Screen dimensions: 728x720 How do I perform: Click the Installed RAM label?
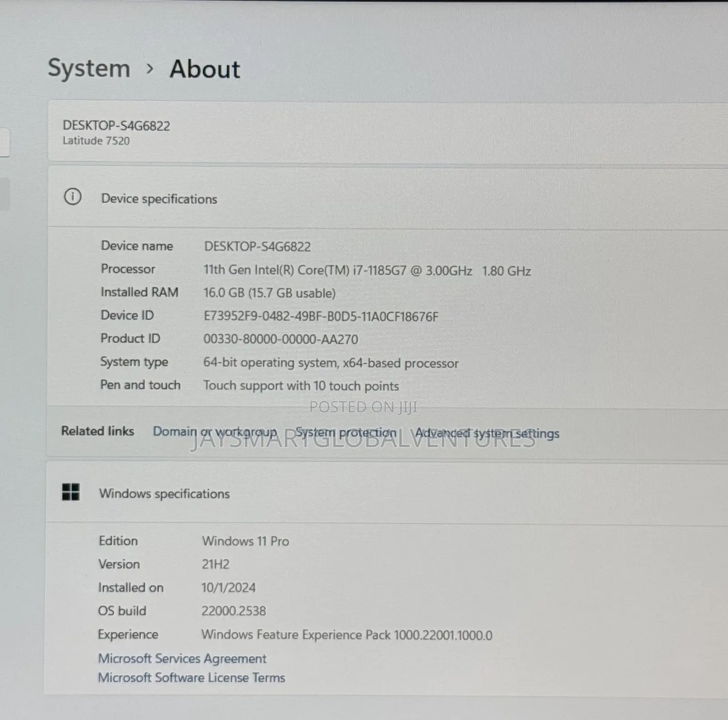tap(139, 292)
